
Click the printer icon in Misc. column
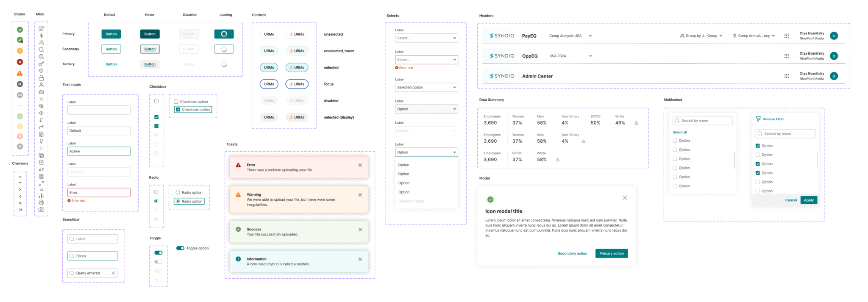[x=41, y=202]
